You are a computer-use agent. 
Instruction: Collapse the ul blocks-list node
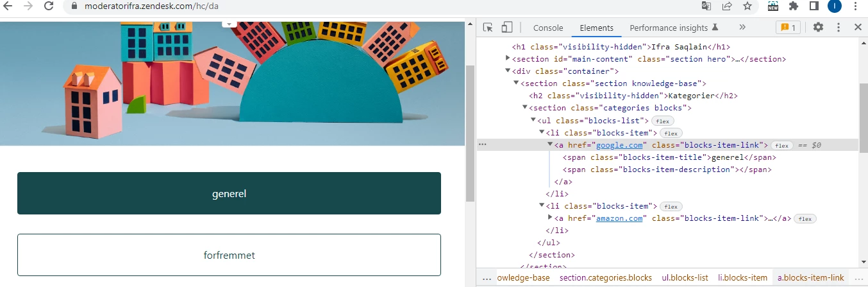533,120
